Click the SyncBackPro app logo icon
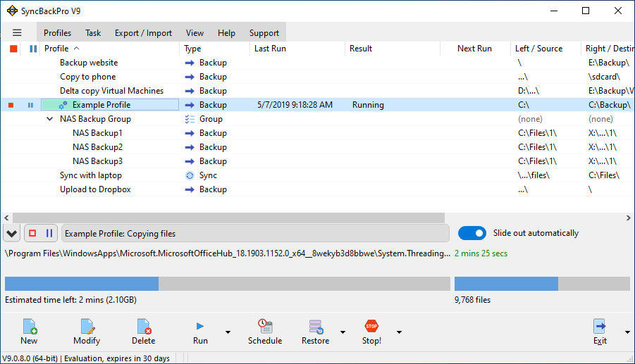The width and height of the screenshot is (635, 364). [x=12, y=11]
